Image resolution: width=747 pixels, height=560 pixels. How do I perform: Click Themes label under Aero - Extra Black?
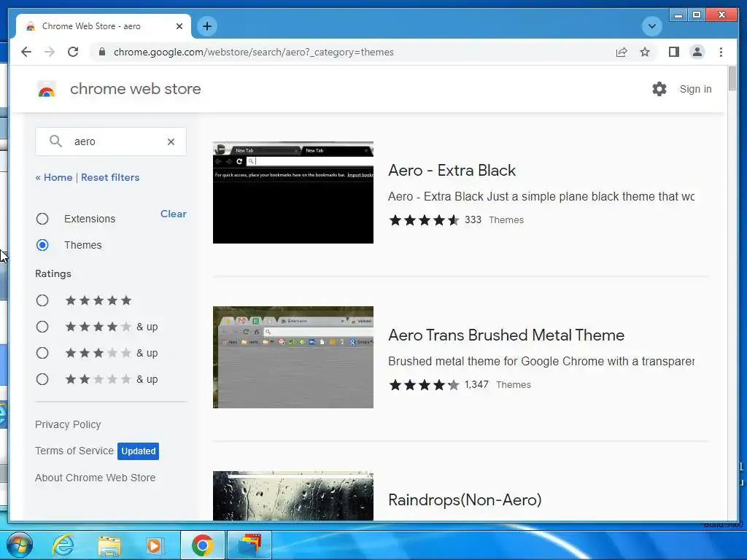pyautogui.click(x=506, y=220)
